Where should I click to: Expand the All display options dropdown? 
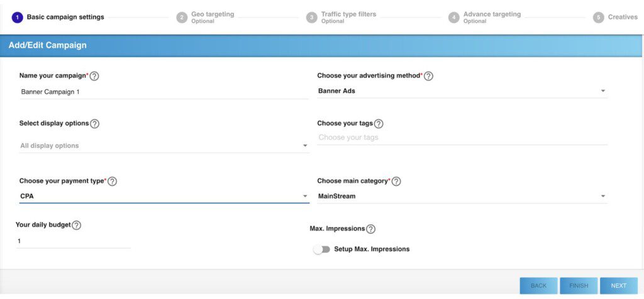(x=164, y=145)
